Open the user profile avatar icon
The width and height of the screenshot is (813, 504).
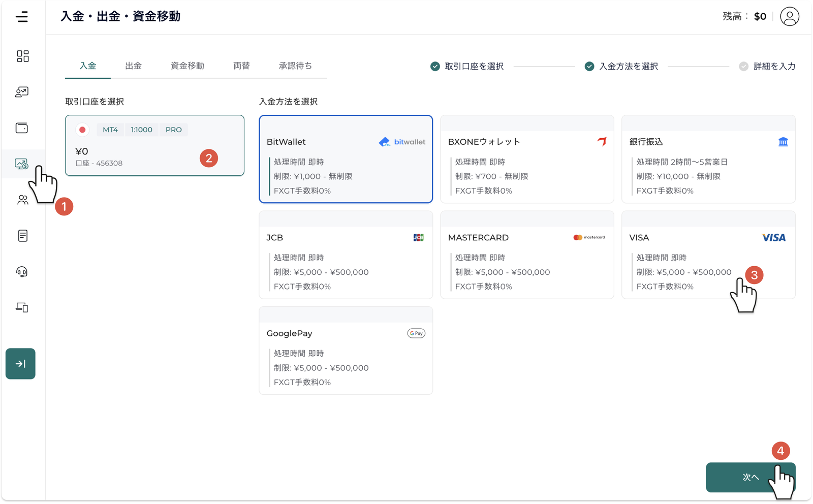point(790,17)
